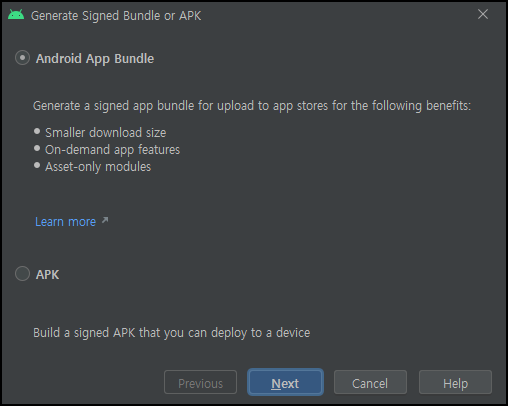Click the disabled Previous button
508x406 pixels.
coord(200,383)
